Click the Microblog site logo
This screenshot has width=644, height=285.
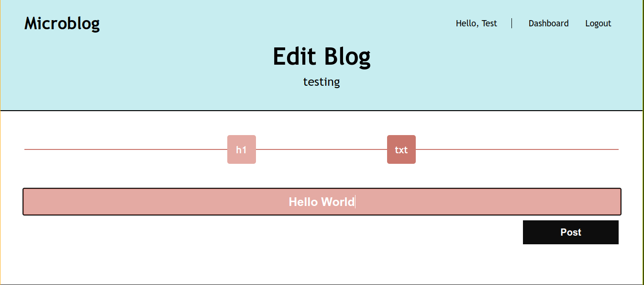(x=62, y=23)
